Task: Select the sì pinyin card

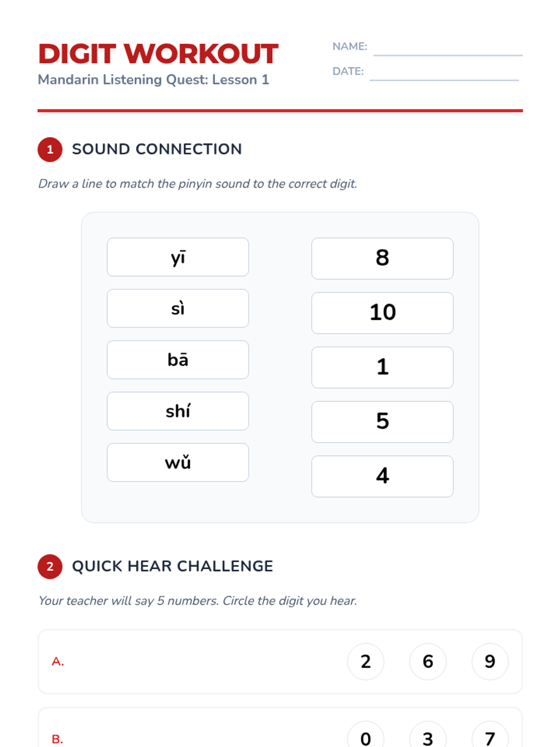Action: pyautogui.click(x=178, y=309)
